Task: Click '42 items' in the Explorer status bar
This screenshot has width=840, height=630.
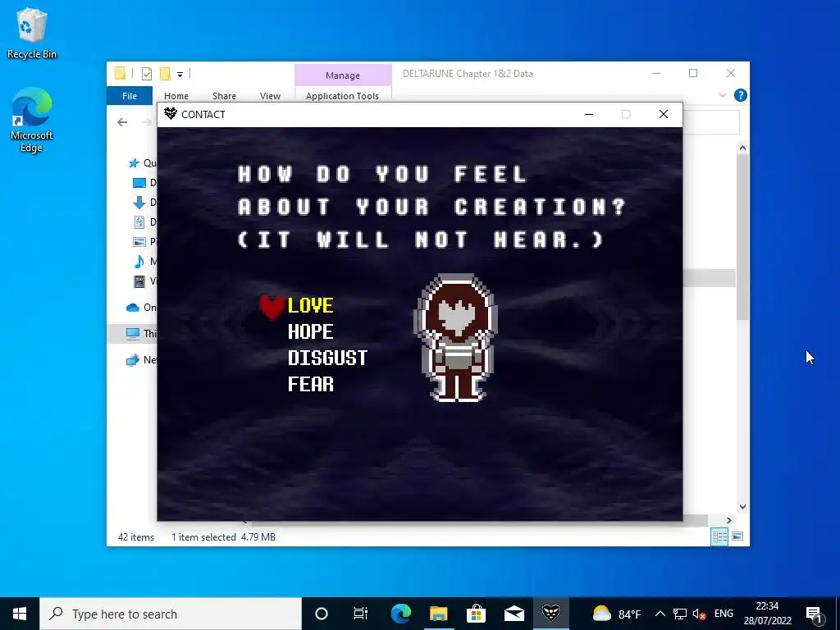Action: coord(136,536)
